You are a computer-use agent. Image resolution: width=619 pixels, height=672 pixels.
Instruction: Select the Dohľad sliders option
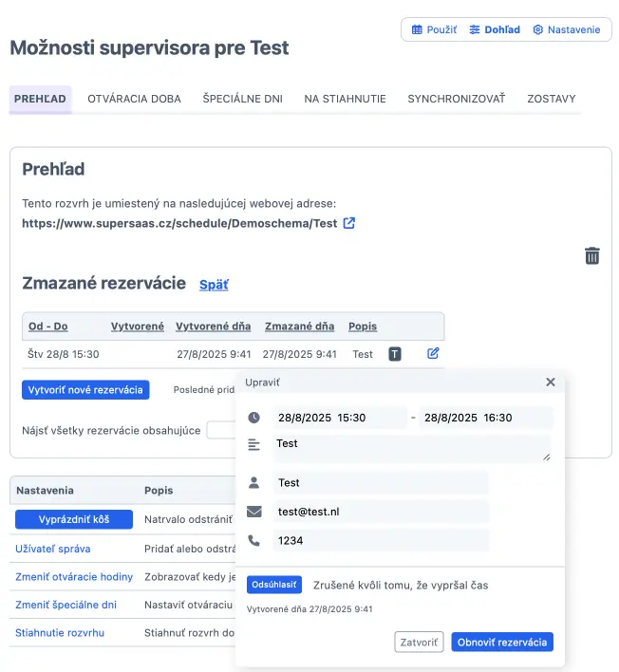495,29
